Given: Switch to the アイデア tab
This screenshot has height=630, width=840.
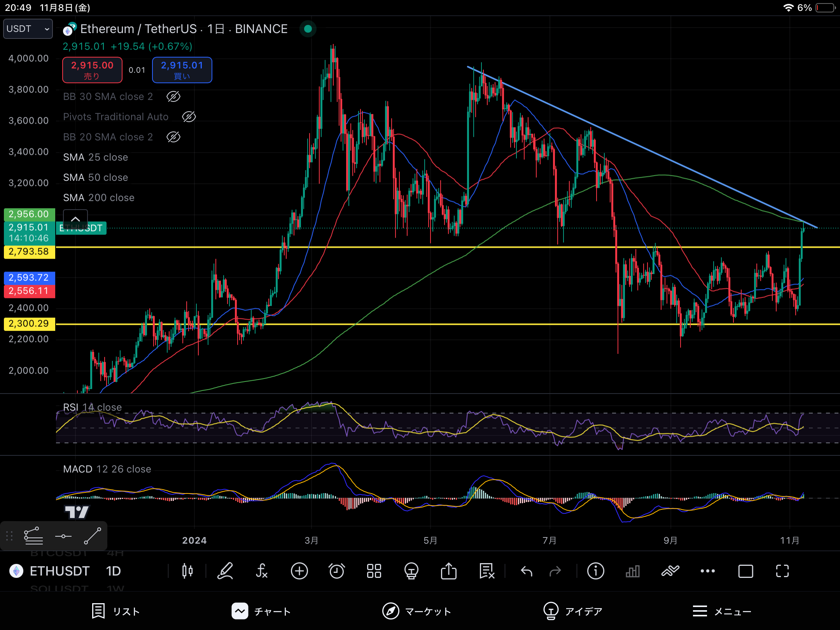Looking at the screenshot, I should click(x=573, y=611).
